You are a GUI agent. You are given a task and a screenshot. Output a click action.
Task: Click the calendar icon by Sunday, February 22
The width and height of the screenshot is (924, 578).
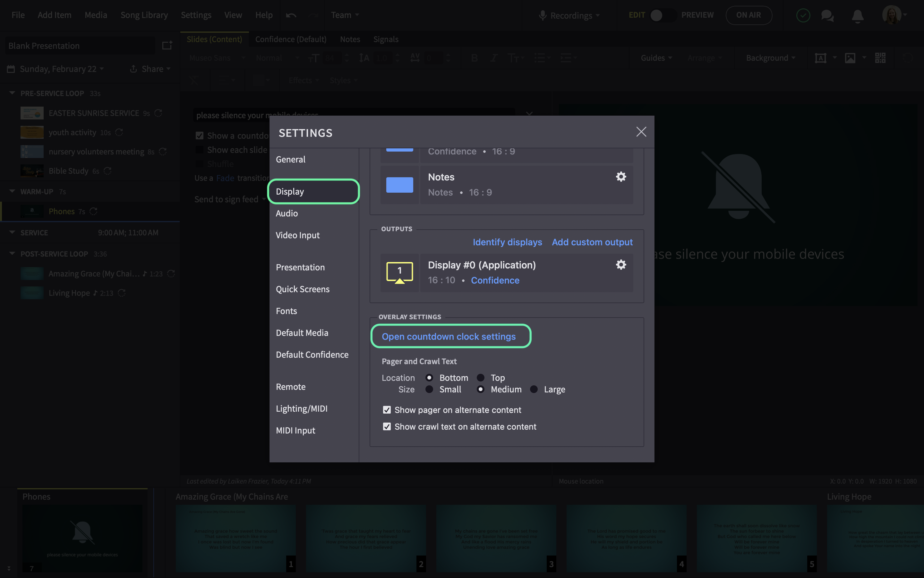11,69
